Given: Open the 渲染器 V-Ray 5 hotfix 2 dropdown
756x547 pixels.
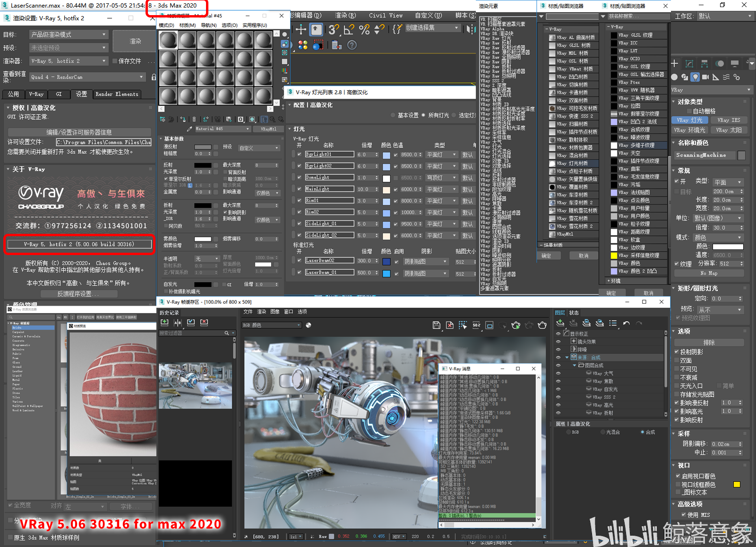Looking at the screenshot, I should [69, 61].
